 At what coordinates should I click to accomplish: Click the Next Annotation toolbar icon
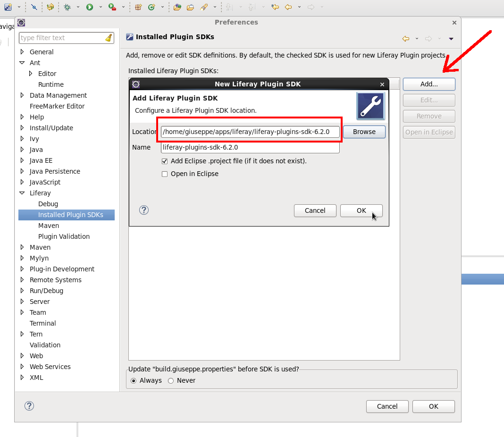click(x=229, y=7)
